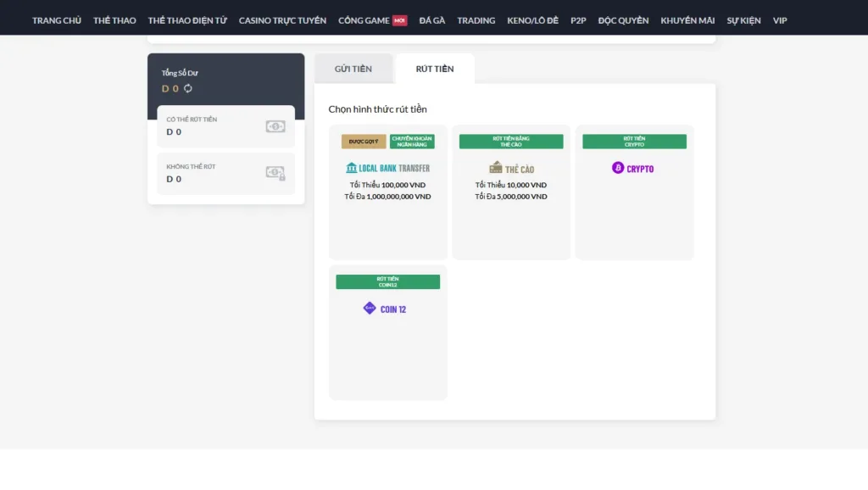Go to Casino Trực Tuyến
Viewport: 868px width, 490px height.
282,20
